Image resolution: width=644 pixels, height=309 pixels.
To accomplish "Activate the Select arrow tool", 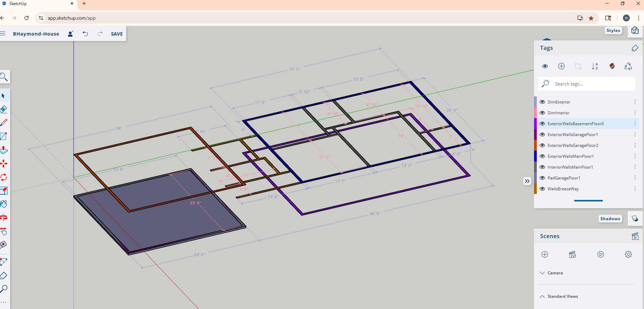I will (x=4, y=96).
